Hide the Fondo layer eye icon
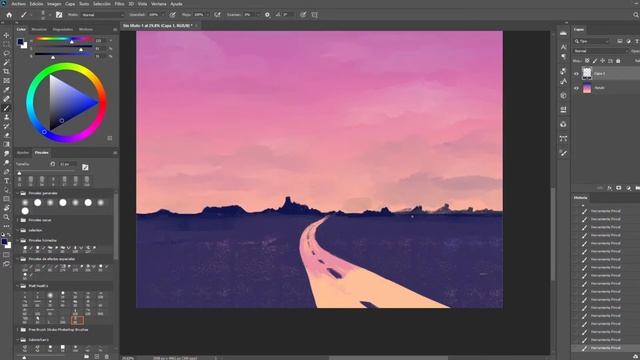 (576, 88)
